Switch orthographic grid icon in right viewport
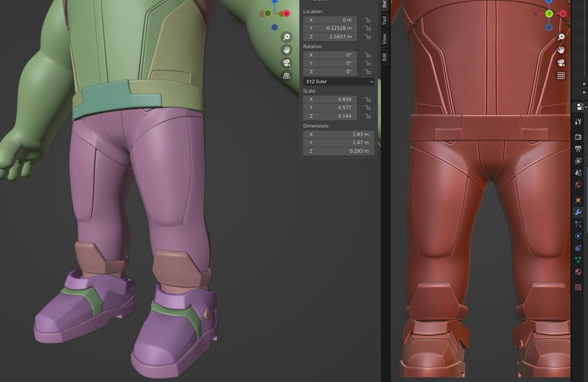The width and height of the screenshot is (588, 382). click(561, 75)
